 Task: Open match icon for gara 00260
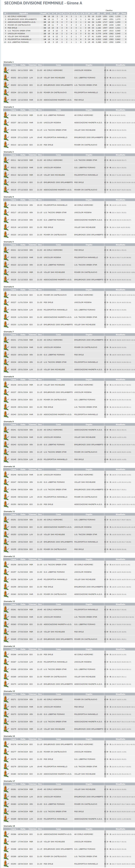6,594
